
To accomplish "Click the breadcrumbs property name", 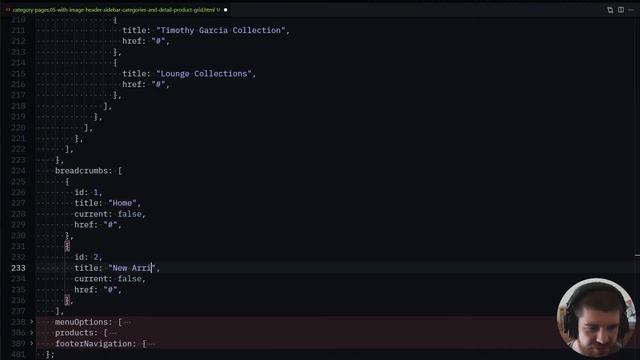I will [82, 171].
